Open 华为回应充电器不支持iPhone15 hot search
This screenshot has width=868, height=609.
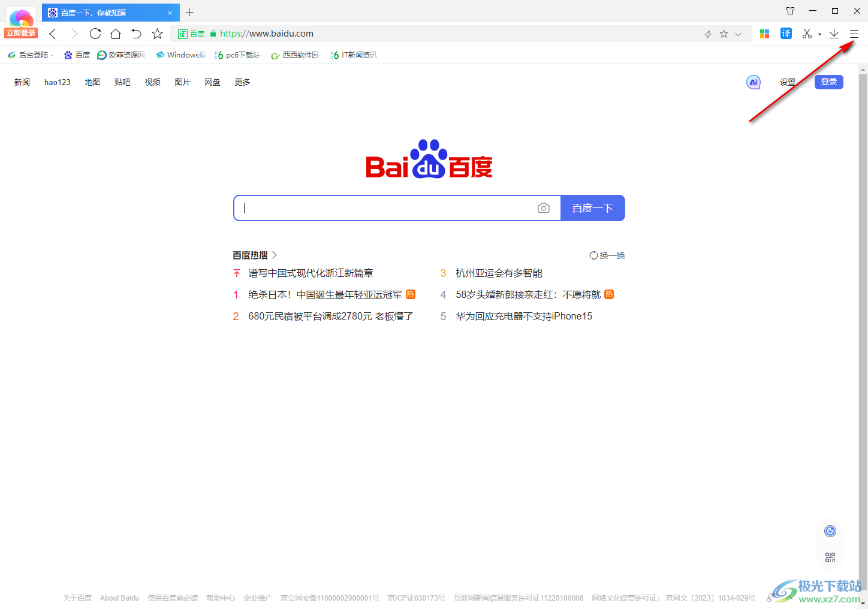[x=524, y=316]
